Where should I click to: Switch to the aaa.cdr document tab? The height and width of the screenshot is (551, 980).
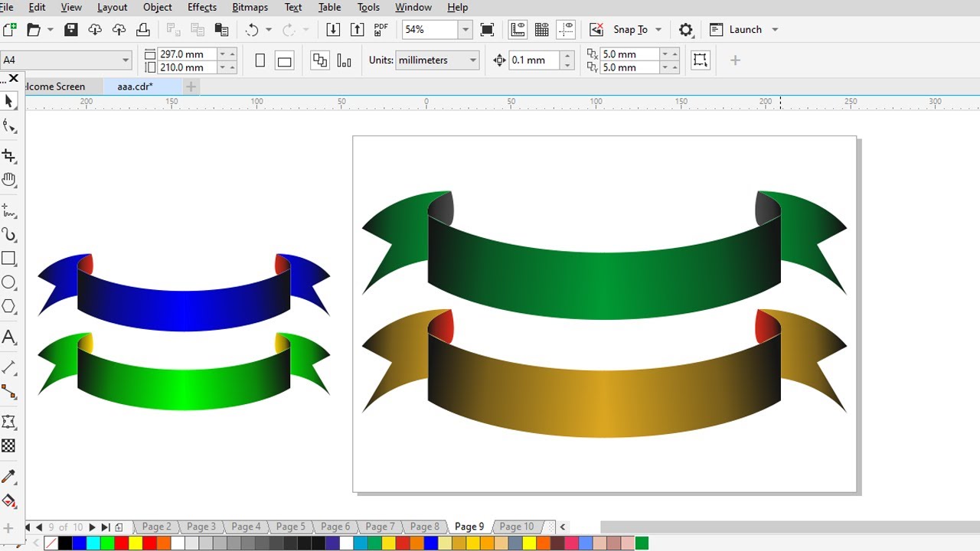[136, 86]
